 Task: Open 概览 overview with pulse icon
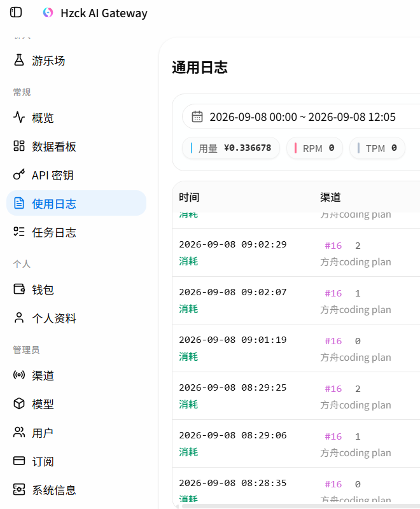click(x=19, y=118)
